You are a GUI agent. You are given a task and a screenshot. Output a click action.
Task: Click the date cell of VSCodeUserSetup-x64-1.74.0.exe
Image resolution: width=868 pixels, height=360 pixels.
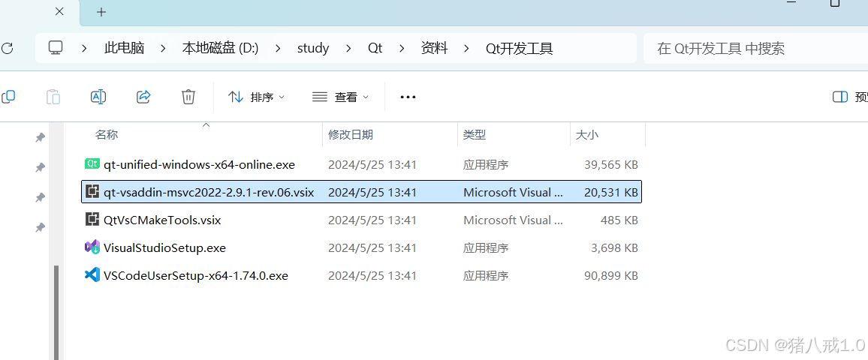click(x=372, y=274)
